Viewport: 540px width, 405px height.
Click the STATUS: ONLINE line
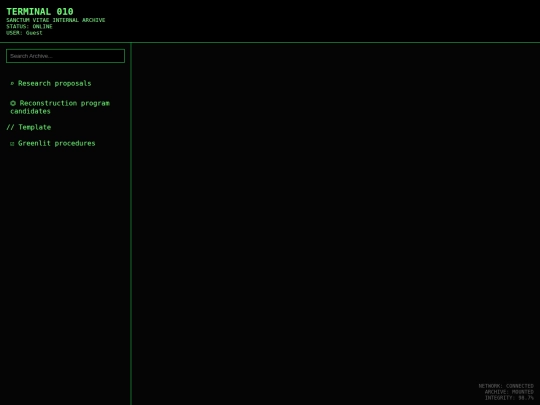click(29, 27)
